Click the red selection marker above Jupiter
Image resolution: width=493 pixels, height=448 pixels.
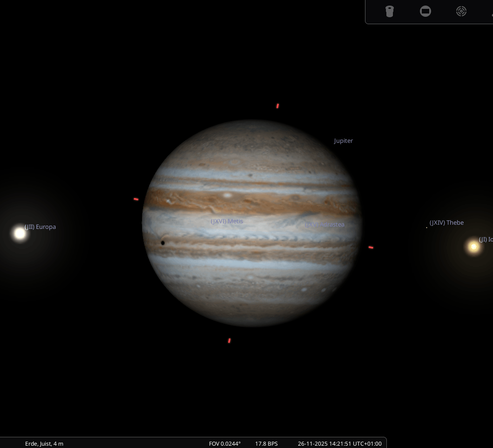coord(277,106)
